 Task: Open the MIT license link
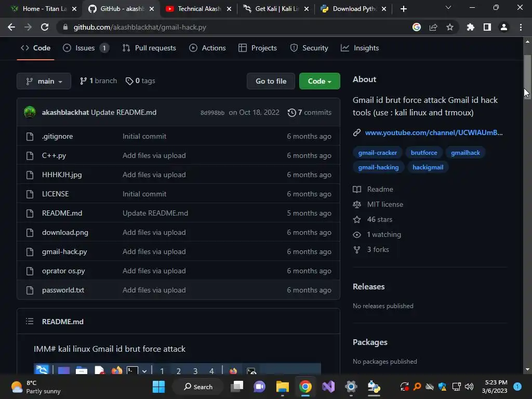pyautogui.click(x=378, y=204)
